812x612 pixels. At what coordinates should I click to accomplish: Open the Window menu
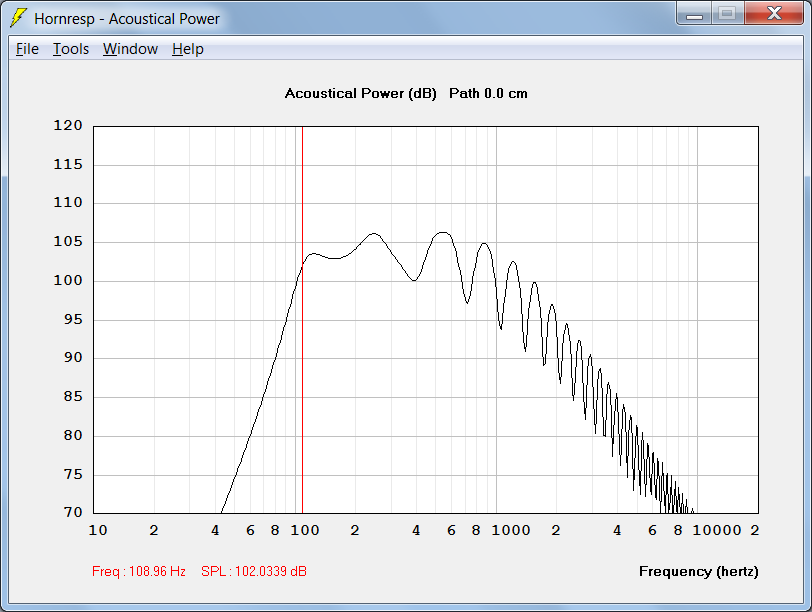(x=130, y=49)
